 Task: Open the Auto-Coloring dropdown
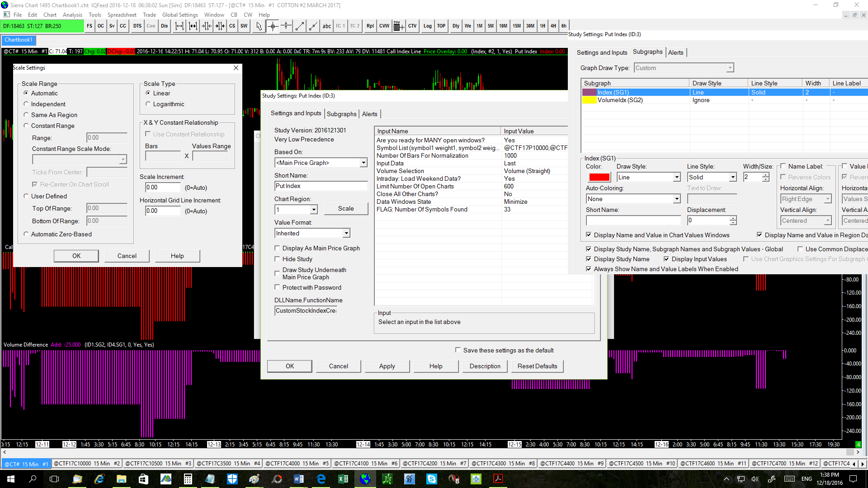[677, 199]
